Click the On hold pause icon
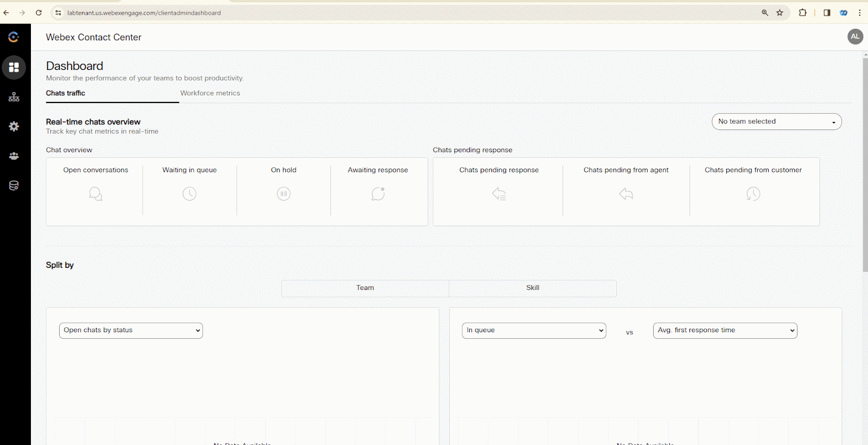This screenshot has height=445, width=868. pos(284,194)
